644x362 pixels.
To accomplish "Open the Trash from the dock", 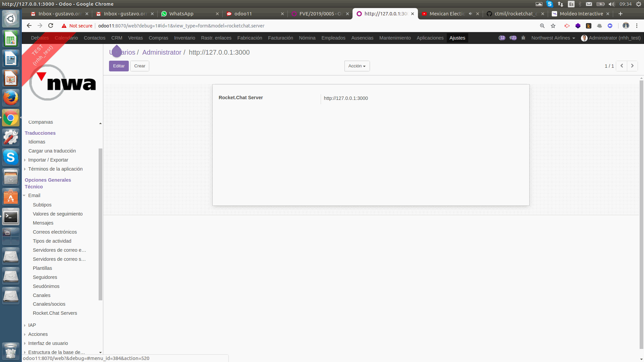I will tap(11, 351).
